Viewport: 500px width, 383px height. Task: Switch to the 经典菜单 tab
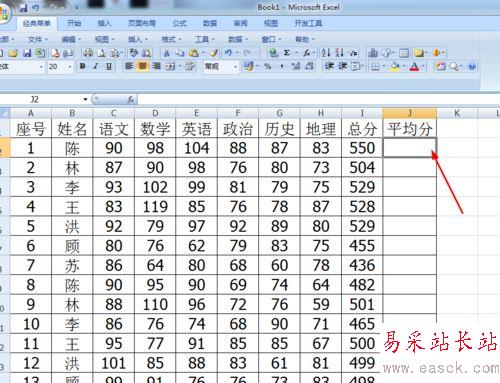tap(37, 23)
